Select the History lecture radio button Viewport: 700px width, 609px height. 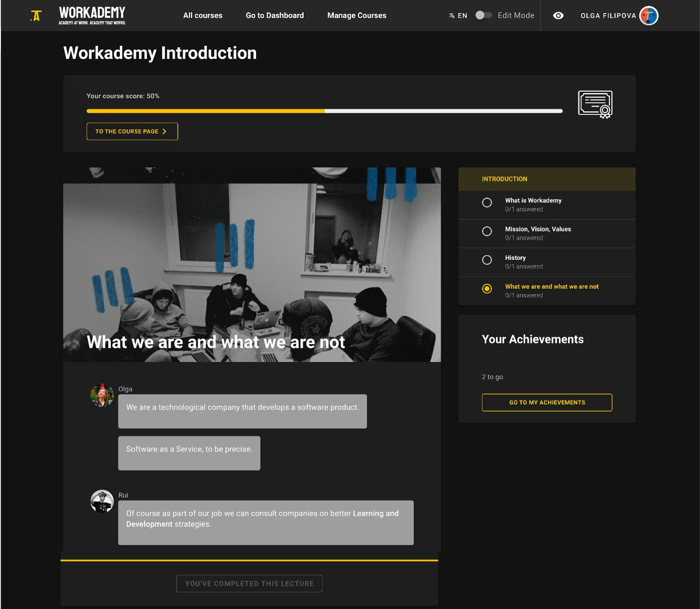pos(487,260)
